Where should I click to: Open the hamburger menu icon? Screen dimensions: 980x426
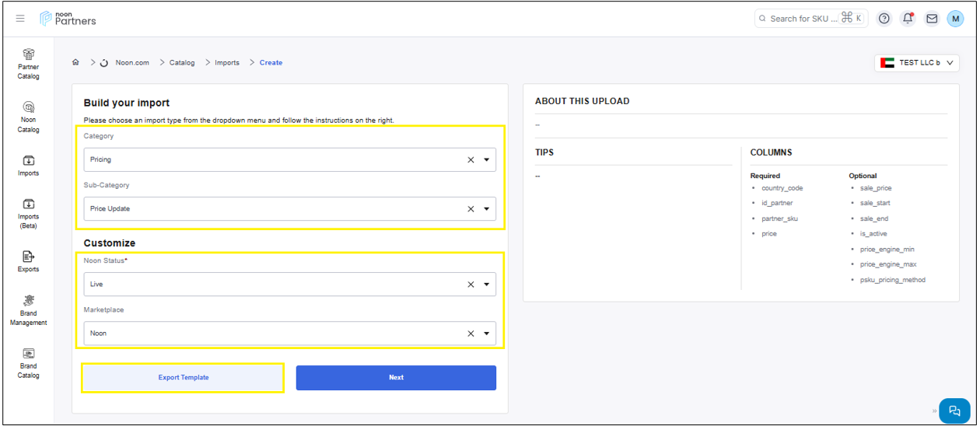(20, 19)
